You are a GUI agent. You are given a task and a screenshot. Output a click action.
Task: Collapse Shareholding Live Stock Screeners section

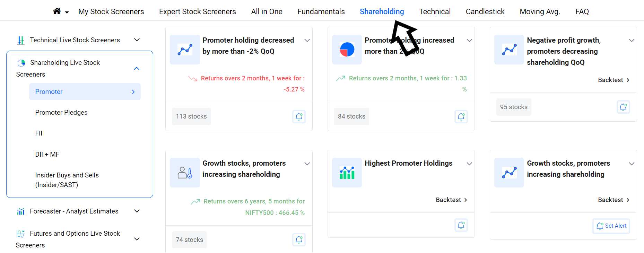click(137, 68)
